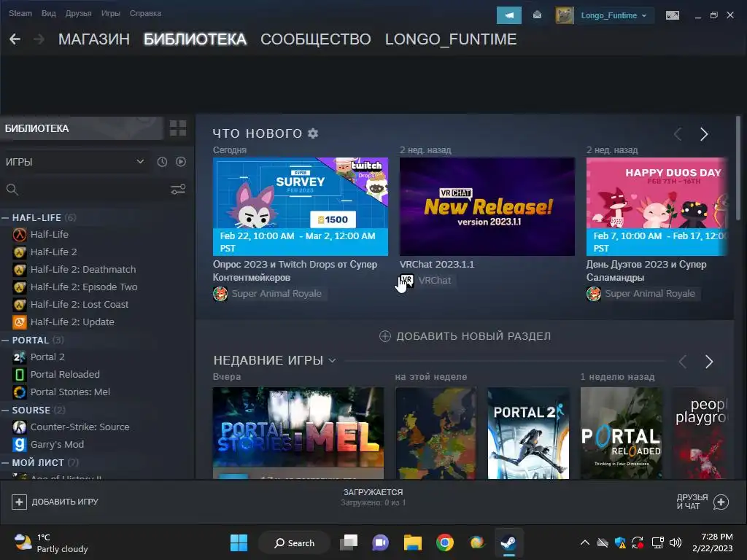Open the inbox envelope icon

click(x=538, y=15)
